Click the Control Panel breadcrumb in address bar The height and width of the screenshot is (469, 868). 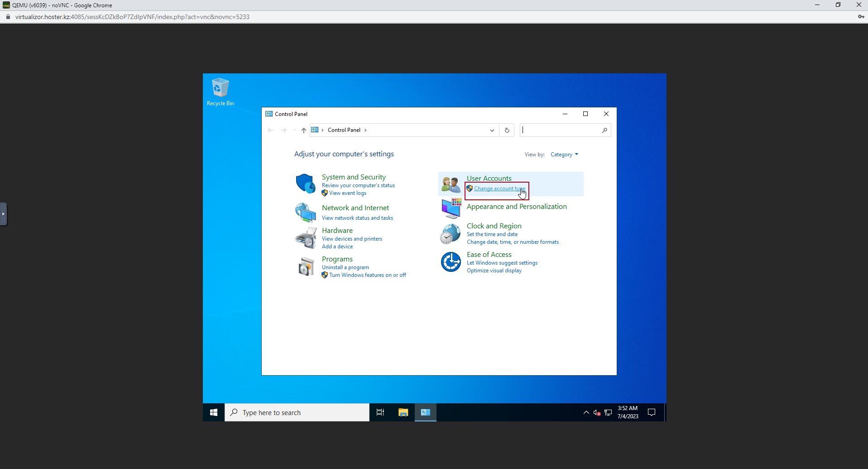click(x=344, y=130)
